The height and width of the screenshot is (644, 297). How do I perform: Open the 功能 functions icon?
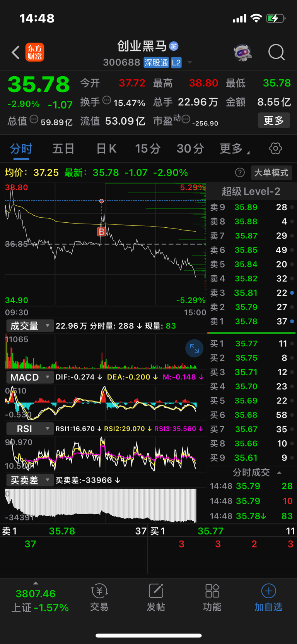(x=212, y=598)
